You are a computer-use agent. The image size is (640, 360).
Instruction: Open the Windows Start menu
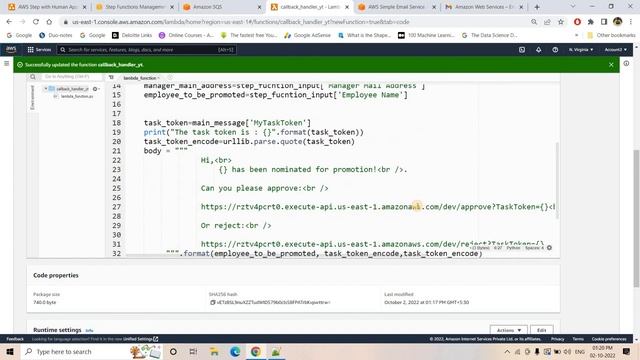coord(10,351)
